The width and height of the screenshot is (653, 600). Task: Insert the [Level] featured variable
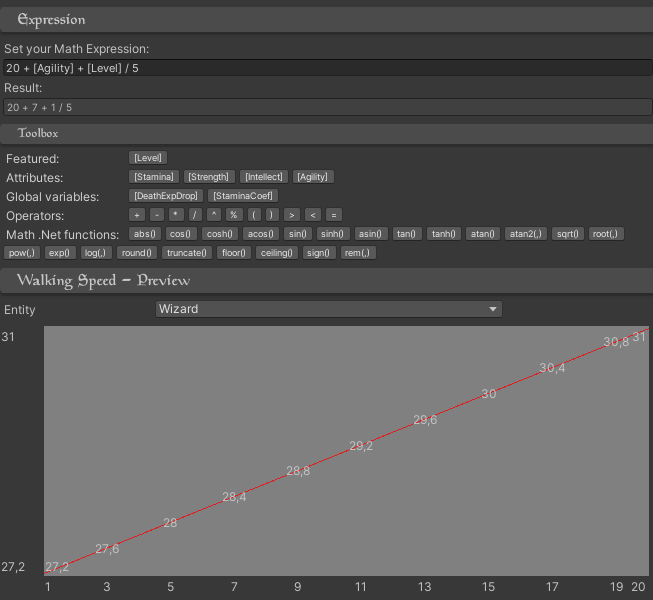(148, 158)
